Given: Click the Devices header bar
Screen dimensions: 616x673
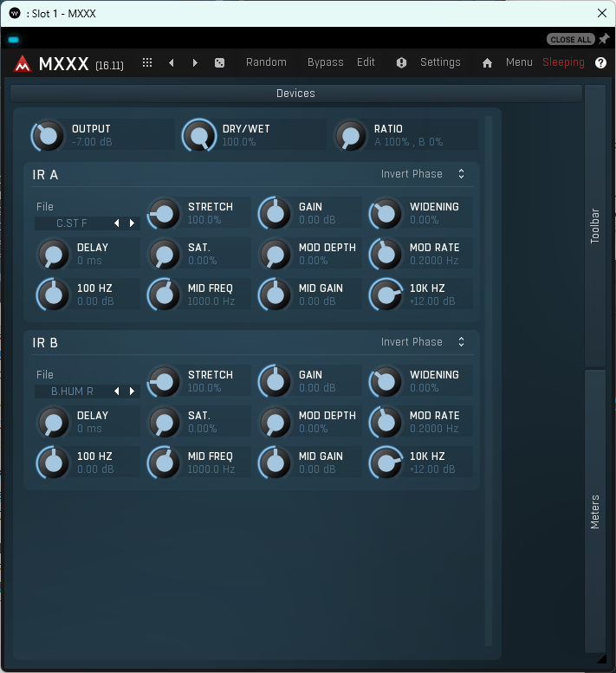Looking at the screenshot, I should click(295, 94).
